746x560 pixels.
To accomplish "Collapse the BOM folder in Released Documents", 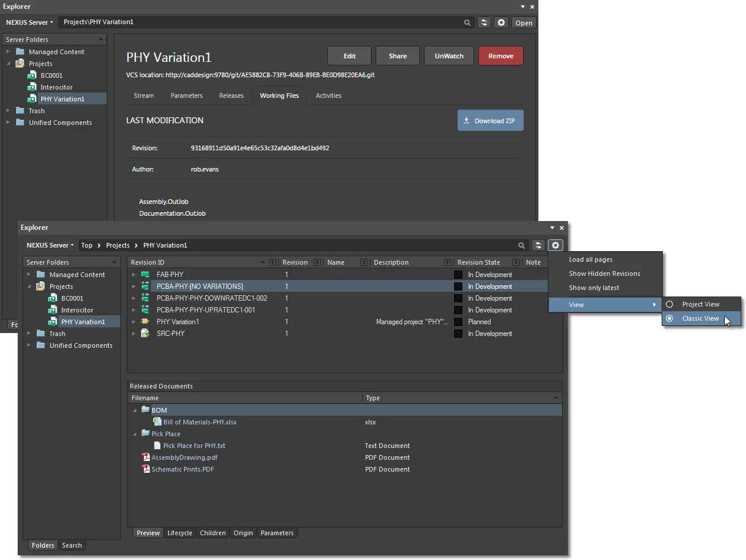I will pos(134,410).
